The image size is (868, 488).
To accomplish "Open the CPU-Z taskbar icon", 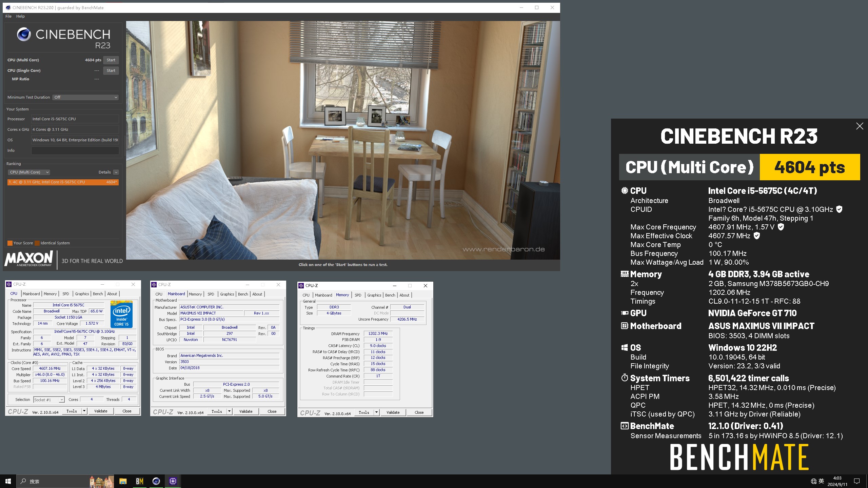I will pos(173,481).
